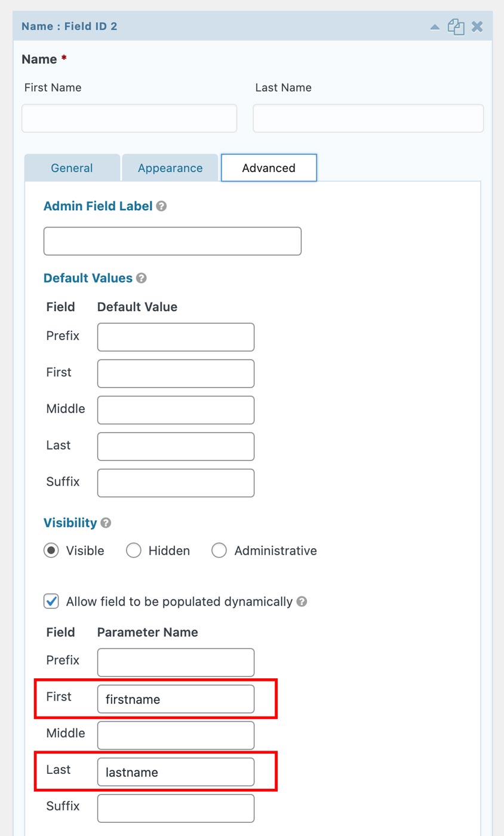Image resolution: width=504 pixels, height=836 pixels.
Task: Show help for dynamic population option
Action: tap(302, 602)
